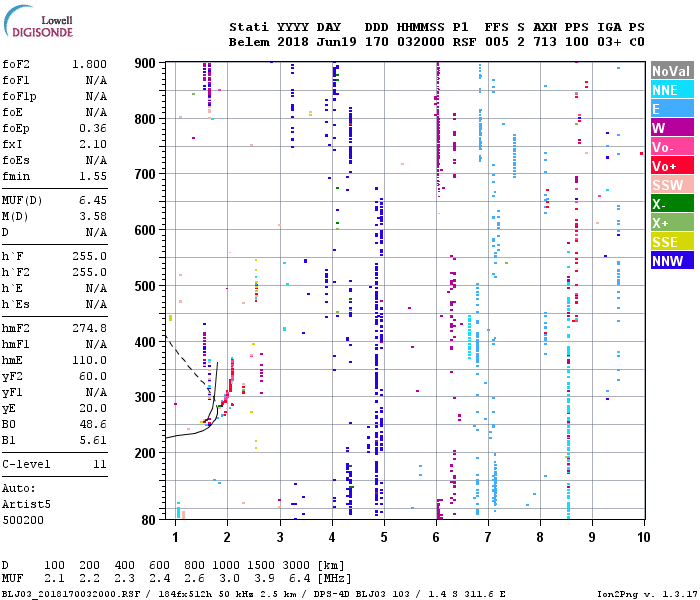Image resolution: width=700 pixels, height=600 pixels.
Task: Select the W purple legend swatch
Action: click(x=672, y=128)
